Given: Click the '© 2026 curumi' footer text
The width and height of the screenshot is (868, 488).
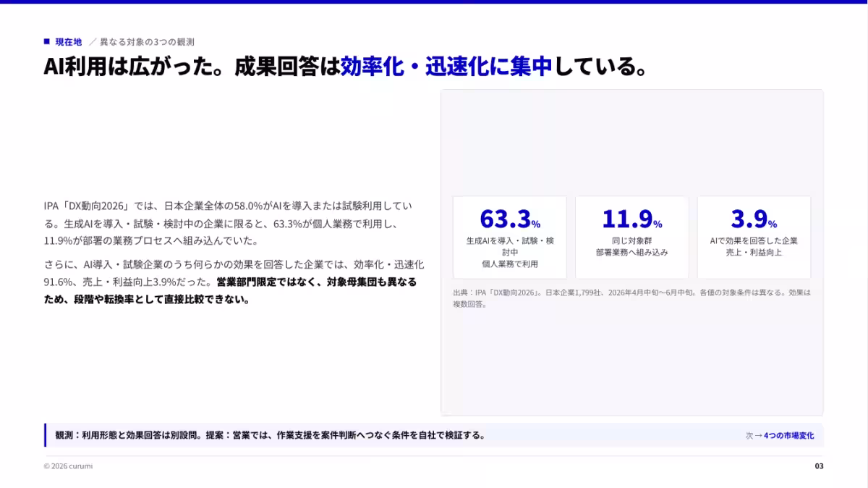Looking at the screenshot, I should coord(68,466).
